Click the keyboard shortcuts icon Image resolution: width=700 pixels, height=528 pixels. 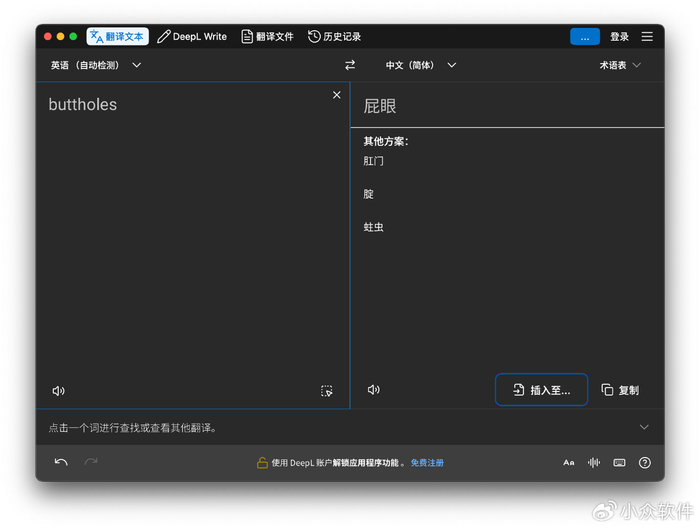coord(619,463)
